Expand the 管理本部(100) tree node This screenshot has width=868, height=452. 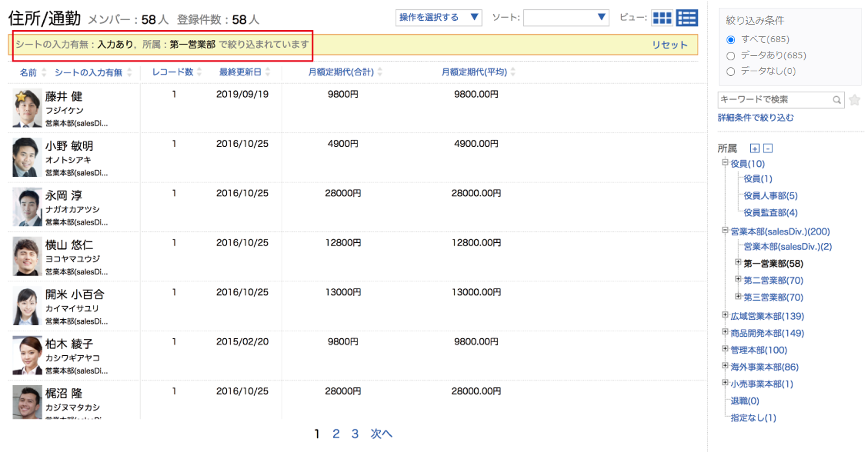(725, 349)
